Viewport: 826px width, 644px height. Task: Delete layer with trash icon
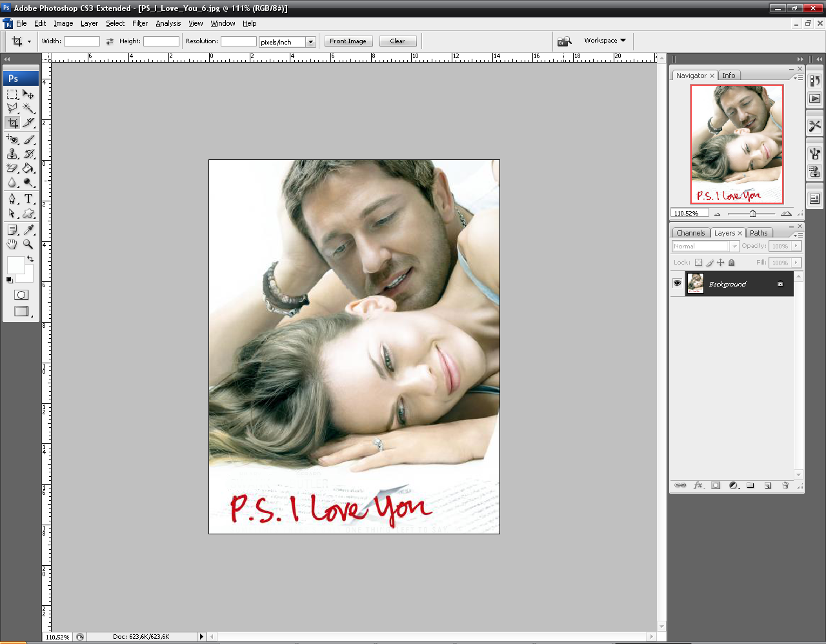pyautogui.click(x=785, y=485)
